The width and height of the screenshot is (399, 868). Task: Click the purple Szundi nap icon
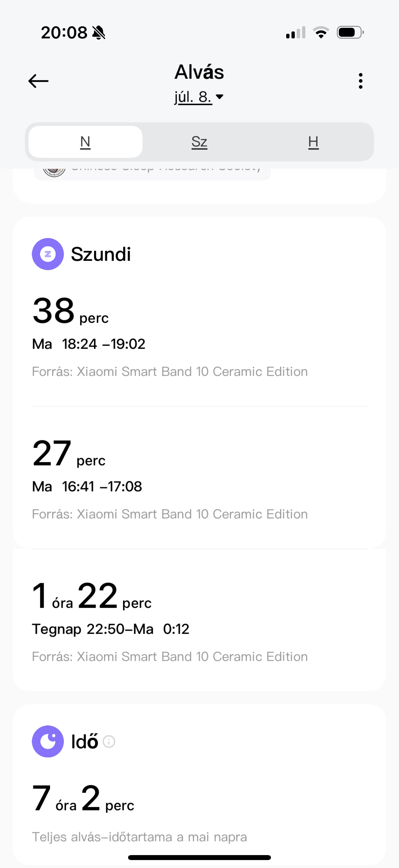48,254
